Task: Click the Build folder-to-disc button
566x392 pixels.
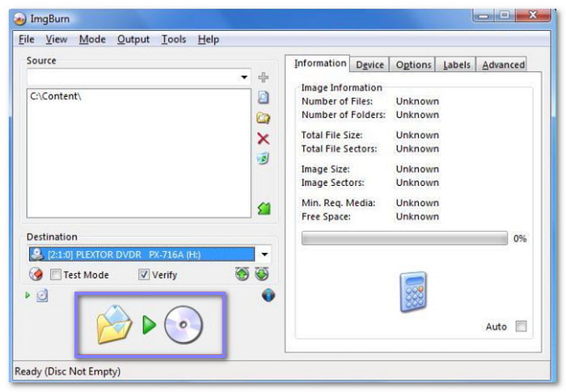Action: click(x=150, y=325)
